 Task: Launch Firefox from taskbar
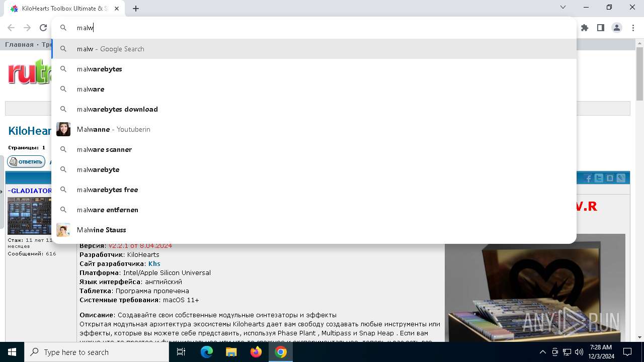click(x=256, y=352)
